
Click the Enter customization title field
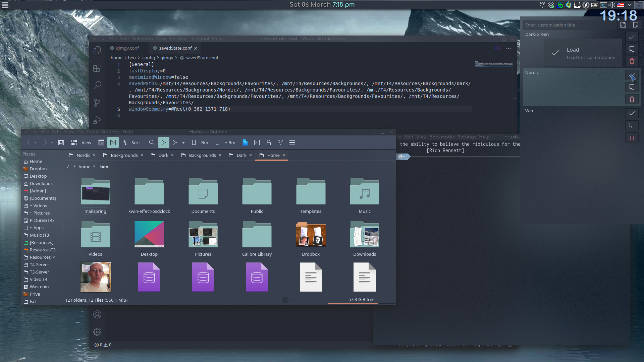click(x=570, y=25)
